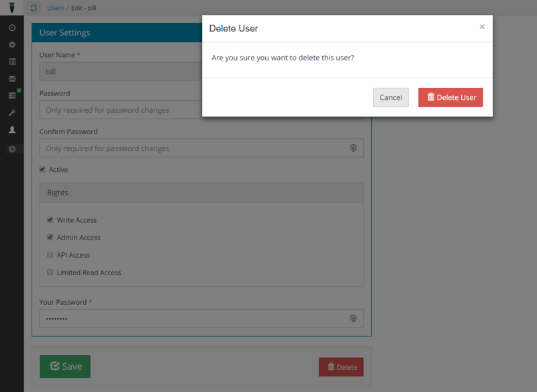Select the server icon with green badge
537x392 pixels.
(x=12, y=95)
